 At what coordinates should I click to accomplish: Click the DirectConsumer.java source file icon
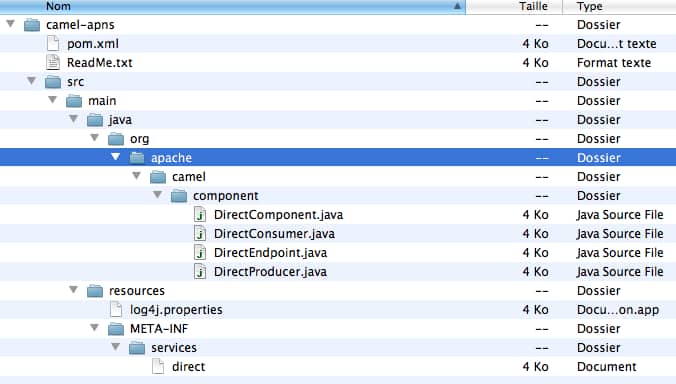point(200,234)
